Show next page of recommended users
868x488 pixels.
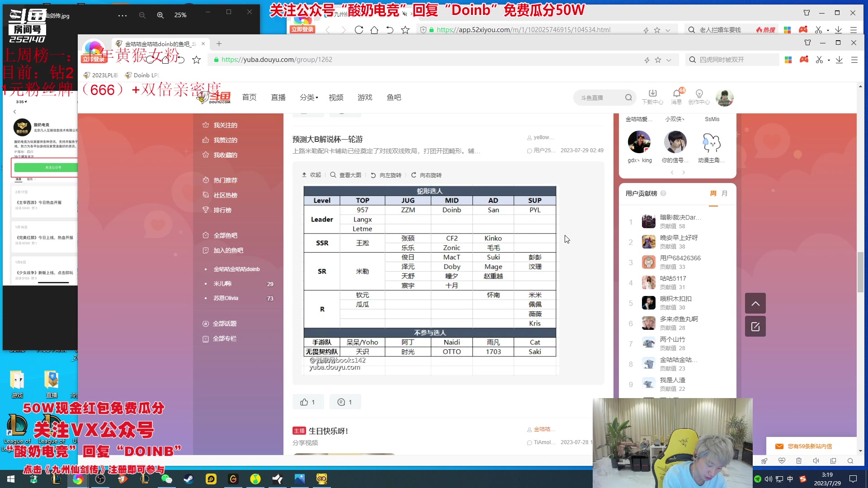[684, 173]
